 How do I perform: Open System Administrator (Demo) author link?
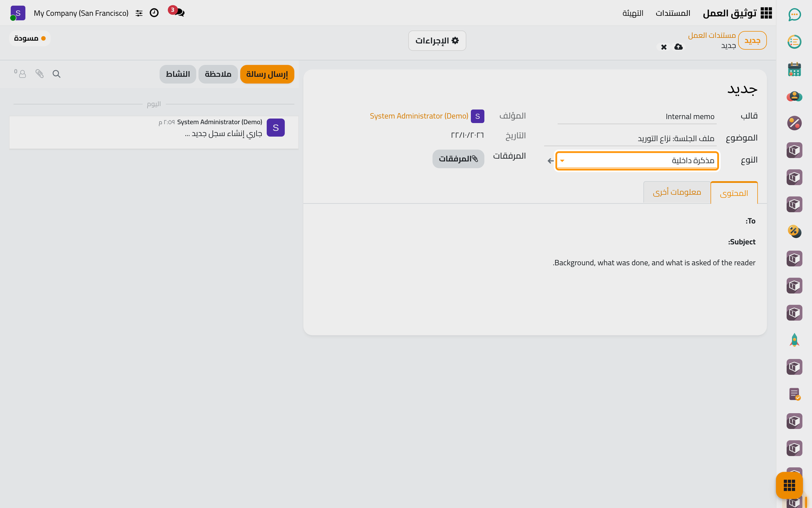(x=419, y=116)
